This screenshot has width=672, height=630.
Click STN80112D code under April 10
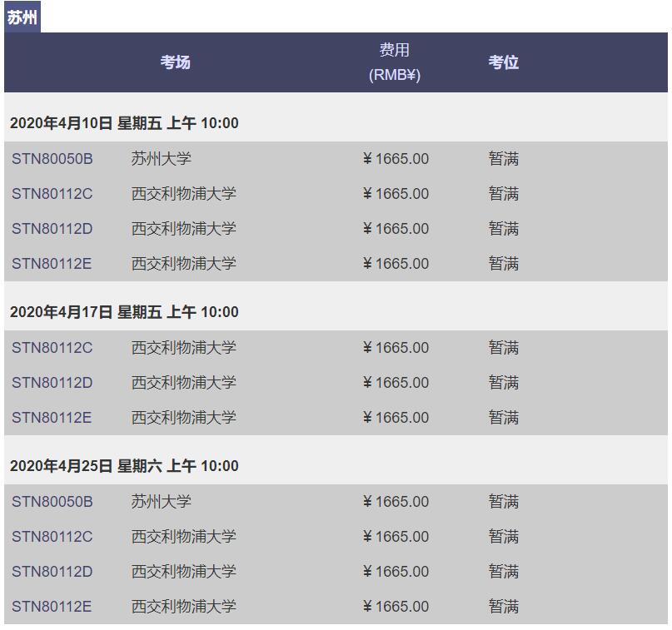[x=52, y=229]
